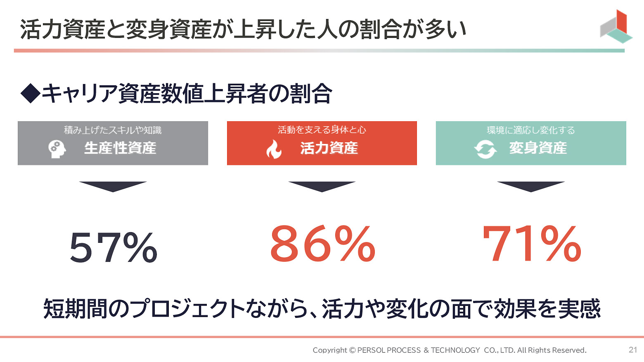Click the conclusion text 短期間のプロジェクトながら
This screenshot has height=362, width=644.
point(322,309)
